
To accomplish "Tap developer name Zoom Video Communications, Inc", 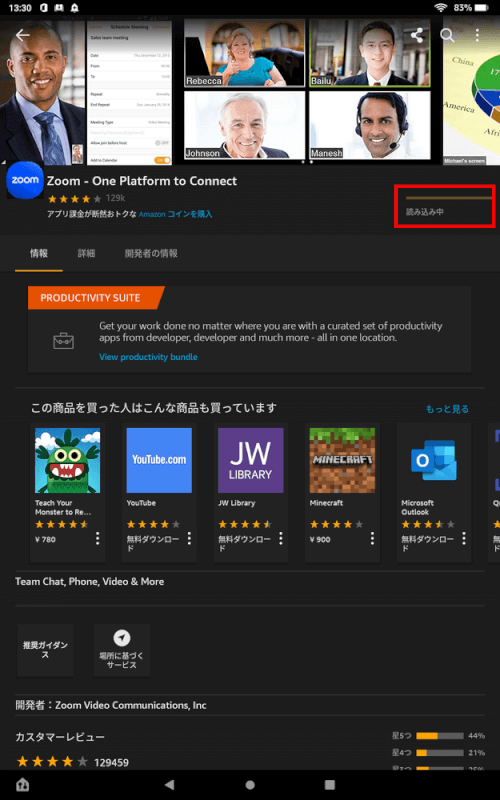I will click(x=131, y=705).
